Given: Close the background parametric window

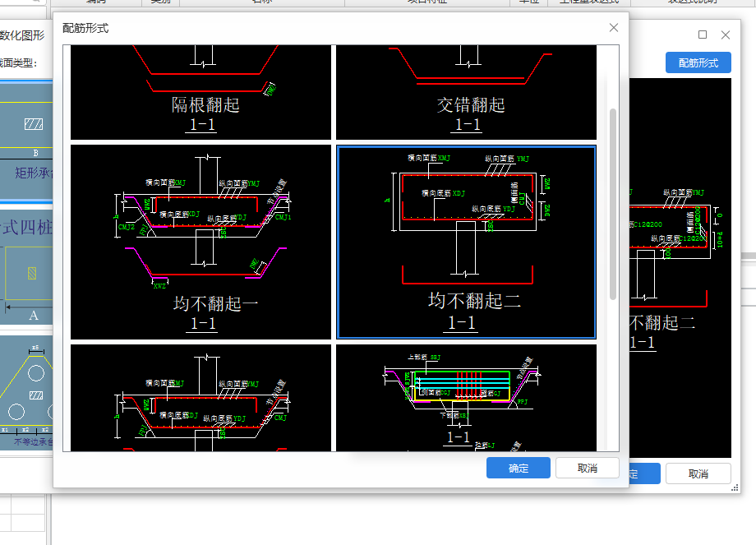Looking at the screenshot, I should pos(725,35).
